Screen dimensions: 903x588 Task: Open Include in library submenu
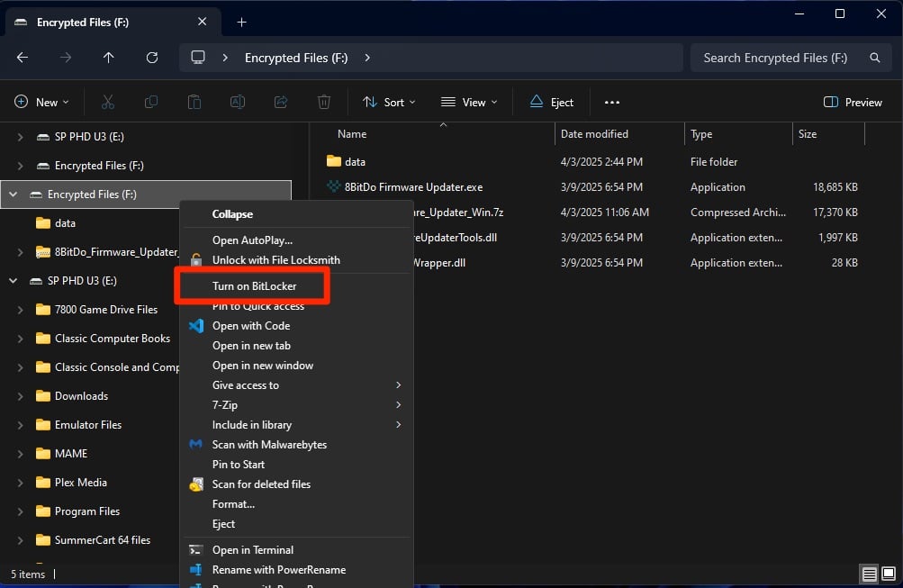click(297, 425)
